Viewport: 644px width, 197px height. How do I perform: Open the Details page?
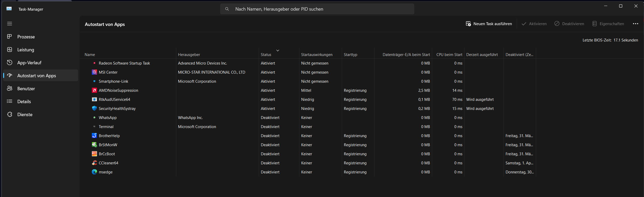[x=24, y=102]
